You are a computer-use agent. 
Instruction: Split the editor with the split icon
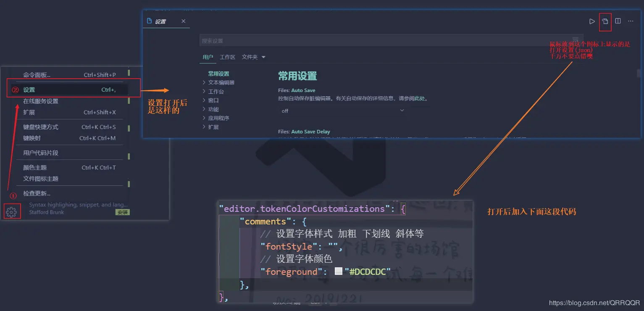point(618,21)
